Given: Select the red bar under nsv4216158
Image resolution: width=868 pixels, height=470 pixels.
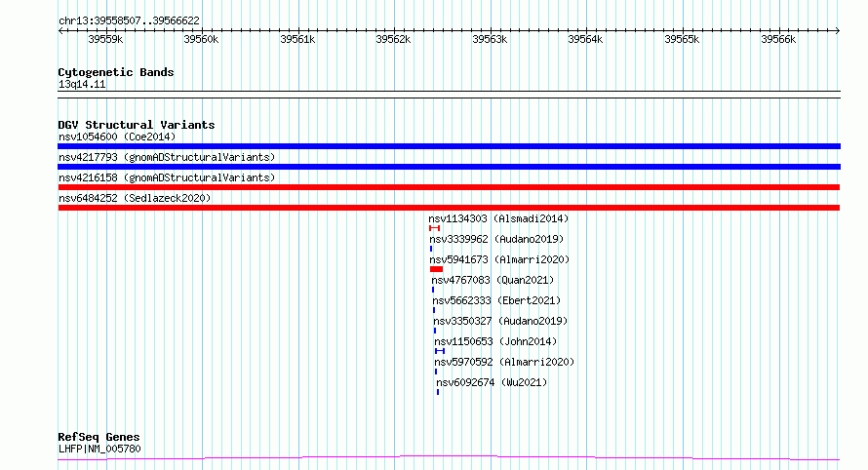Looking at the screenshot, I should (x=449, y=187).
